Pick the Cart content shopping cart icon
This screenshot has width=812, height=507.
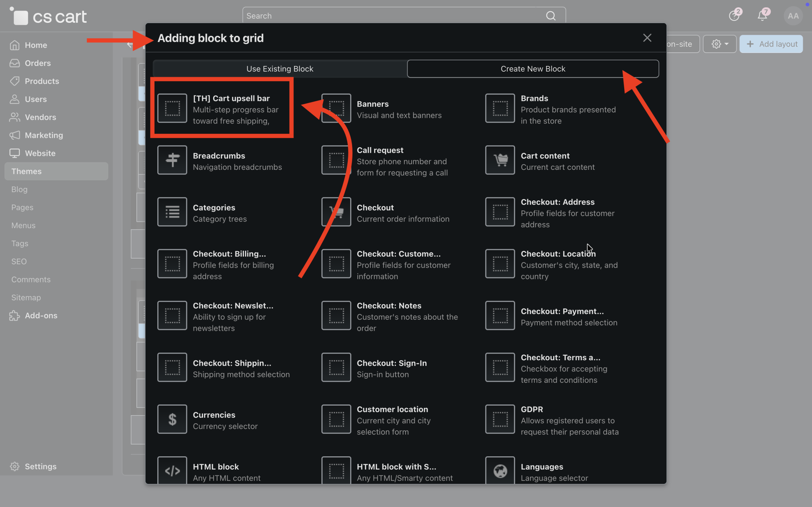[x=500, y=160]
